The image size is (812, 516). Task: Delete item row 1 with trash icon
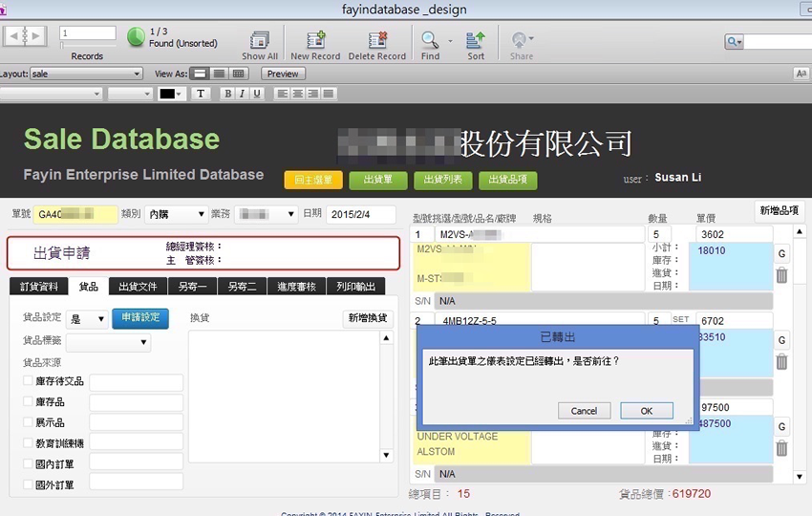coord(782,275)
